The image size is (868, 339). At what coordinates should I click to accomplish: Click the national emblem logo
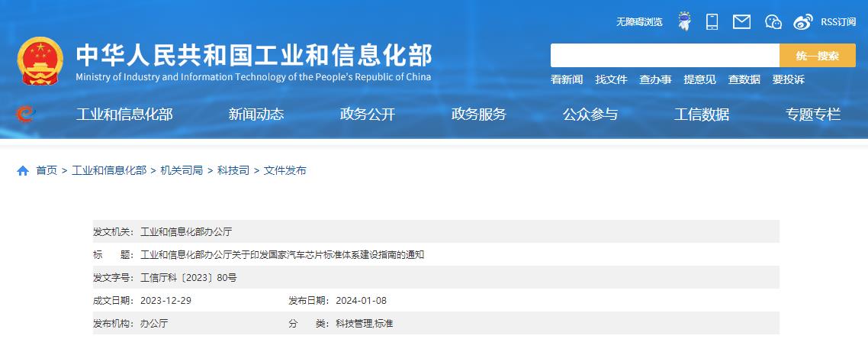click(x=40, y=61)
